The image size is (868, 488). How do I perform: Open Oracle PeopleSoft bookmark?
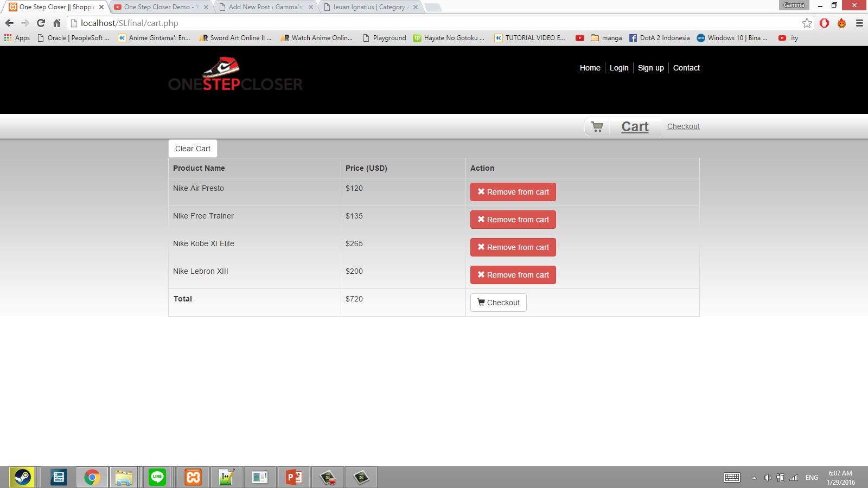pyautogui.click(x=73, y=38)
